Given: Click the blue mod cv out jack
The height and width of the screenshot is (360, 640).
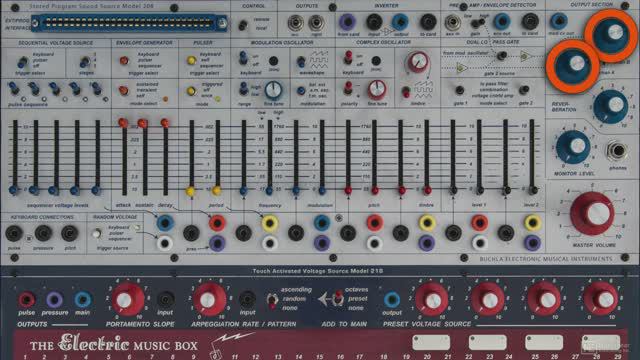Looking at the screenshot, I should tap(558, 21).
